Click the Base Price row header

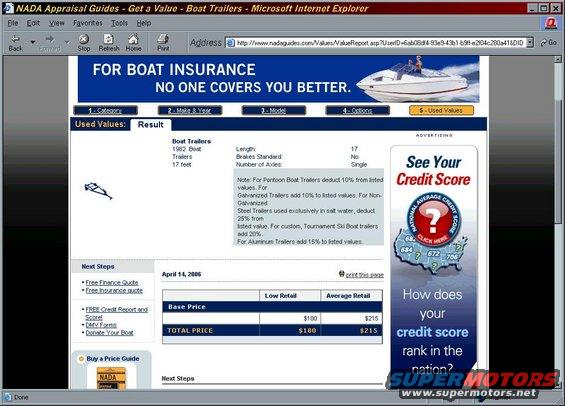272,307
